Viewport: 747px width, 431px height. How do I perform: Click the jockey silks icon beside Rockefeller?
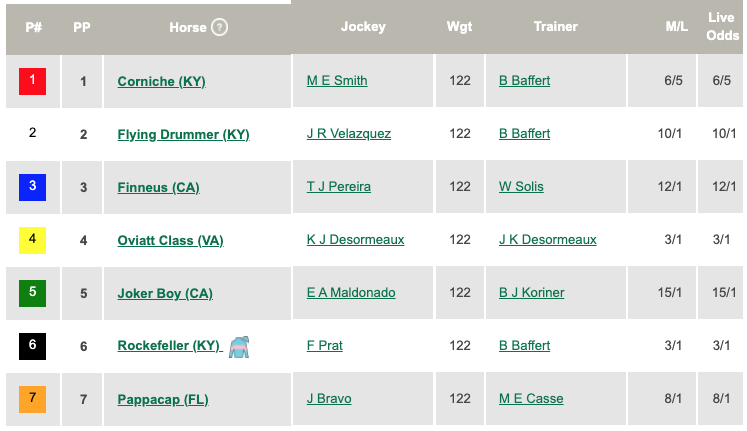tap(239, 347)
